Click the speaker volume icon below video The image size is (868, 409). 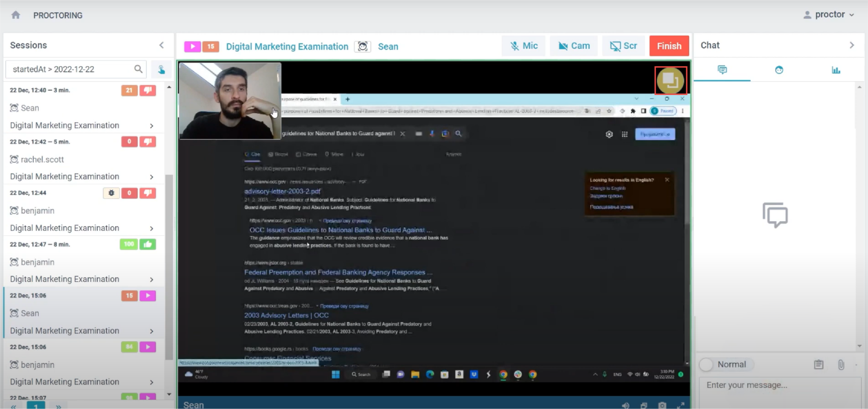pyautogui.click(x=625, y=405)
